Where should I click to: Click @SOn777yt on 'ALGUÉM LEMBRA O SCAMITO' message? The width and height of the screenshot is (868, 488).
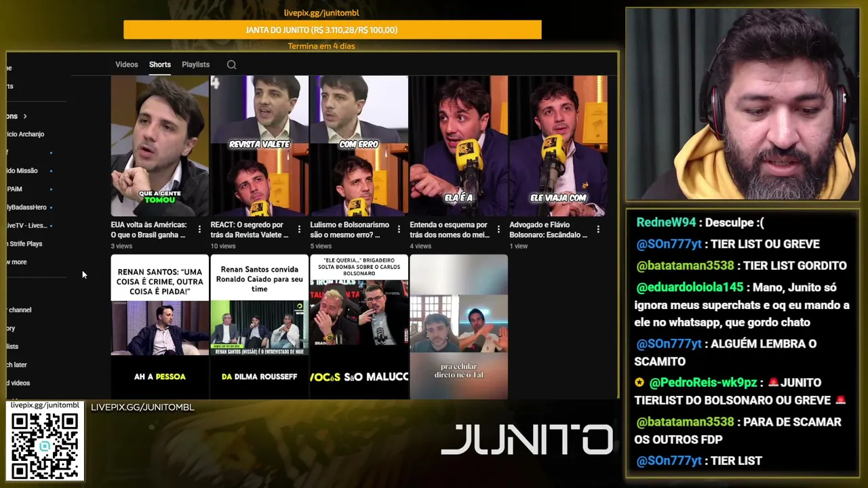tap(669, 344)
